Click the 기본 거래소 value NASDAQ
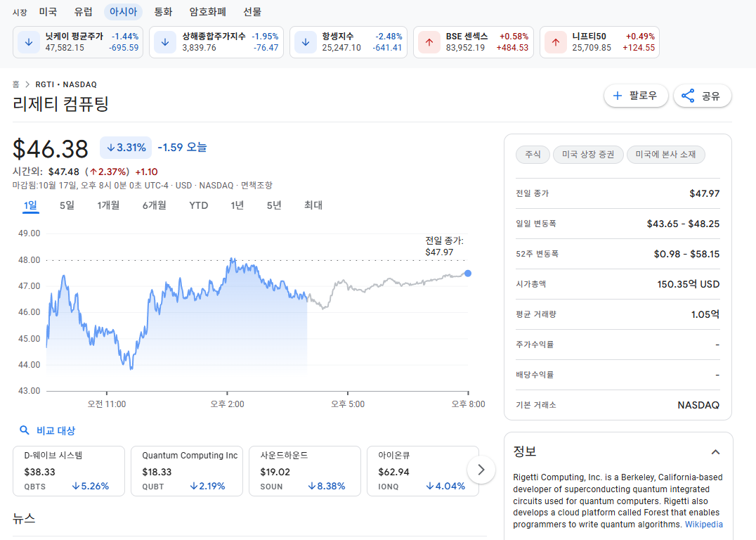 698,405
